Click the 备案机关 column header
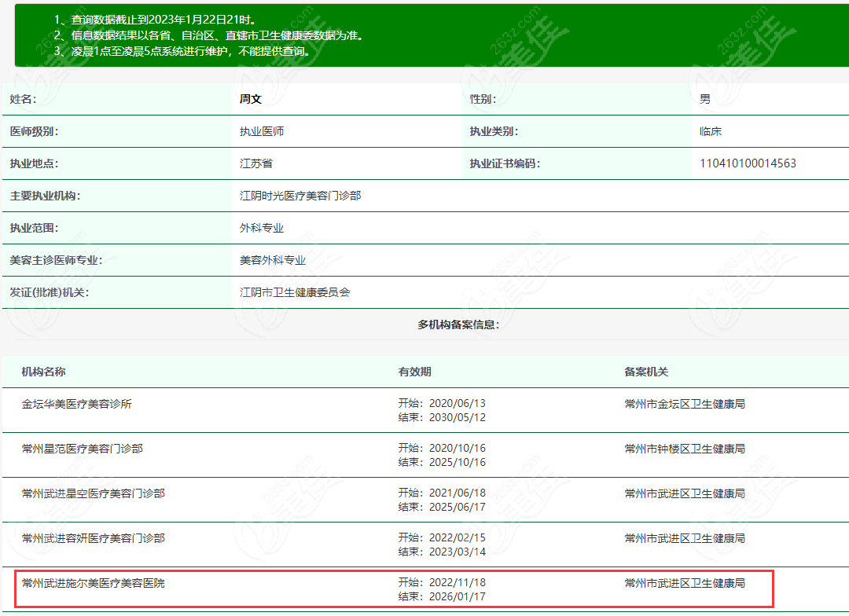 (x=646, y=372)
